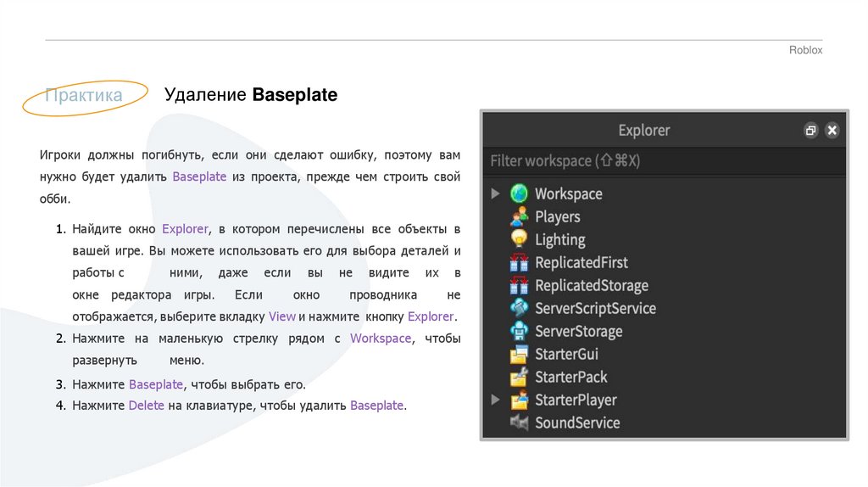Click the StarterPack icon
Screen dimensions: 868x487
pyautogui.click(x=519, y=377)
